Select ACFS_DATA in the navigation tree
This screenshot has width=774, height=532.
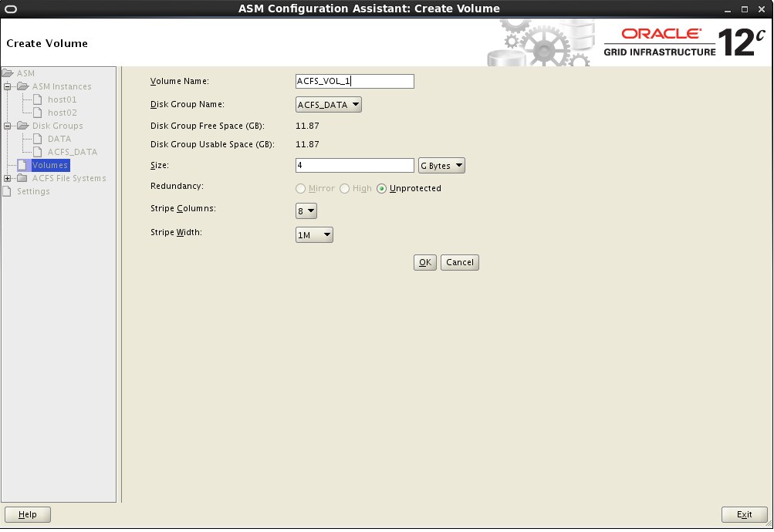[73, 152]
